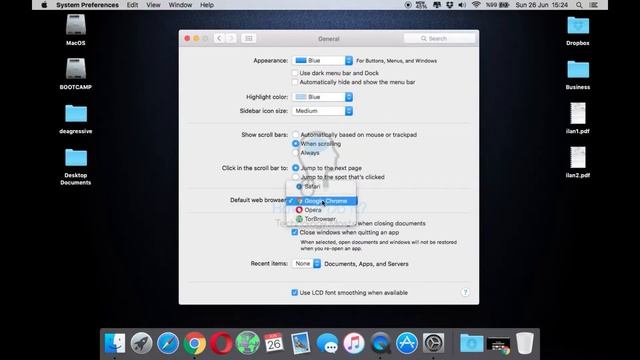The height and width of the screenshot is (360, 640).
Task: Click System Preferences gear in Dock
Action: click(x=433, y=343)
